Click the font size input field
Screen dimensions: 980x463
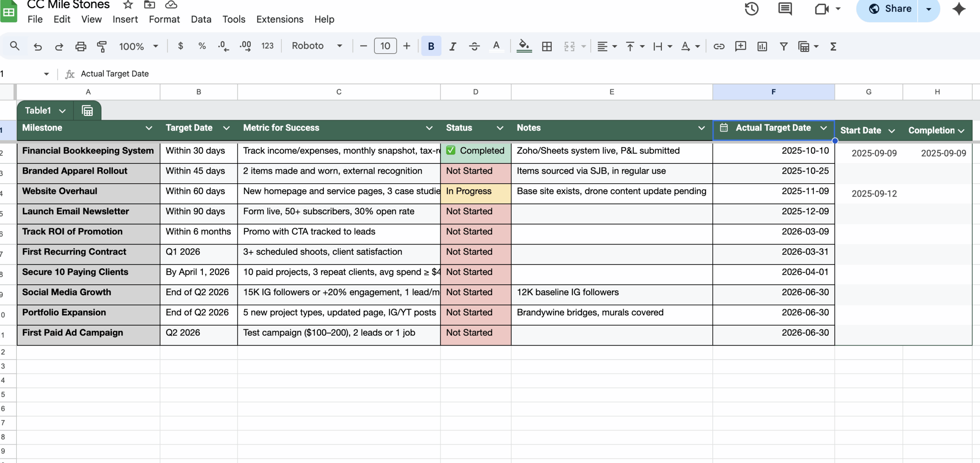[x=385, y=46]
